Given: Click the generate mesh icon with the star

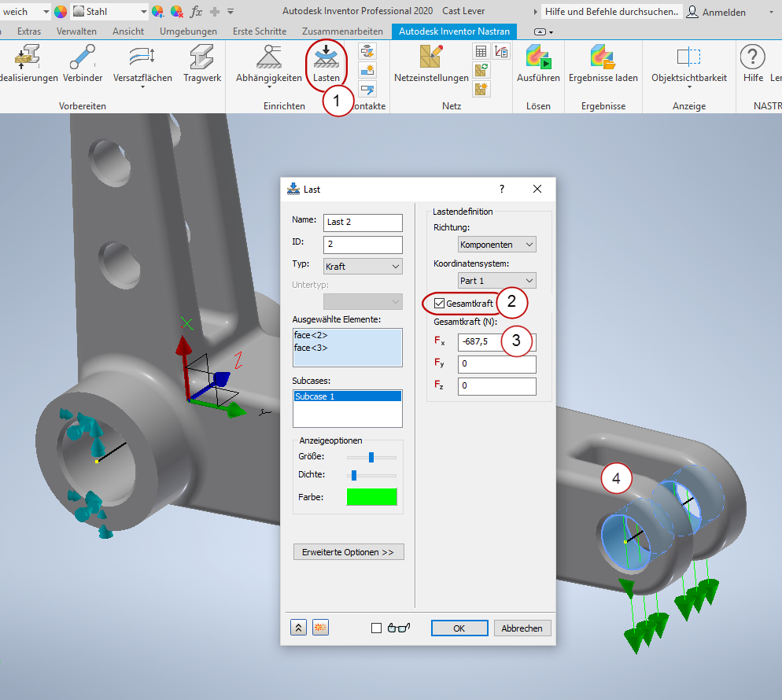Looking at the screenshot, I should pyautogui.click(x=481, y=89).
